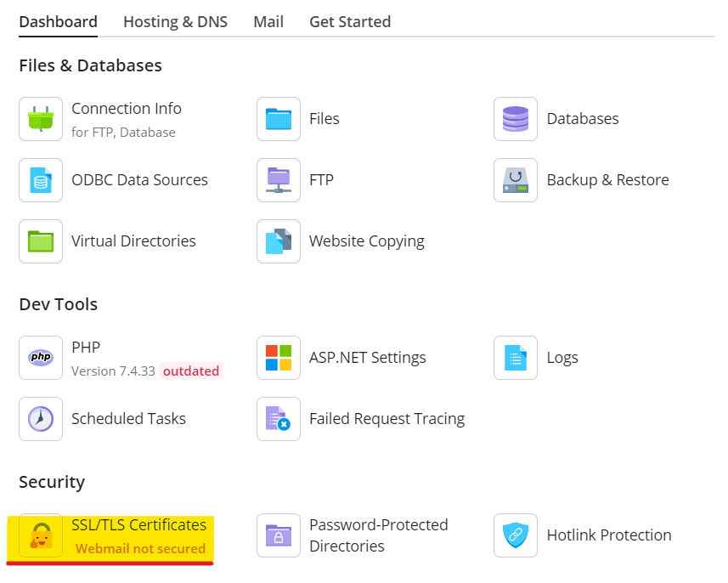
Task: Open the Connection Info plug icon
Action: [41, 119]
